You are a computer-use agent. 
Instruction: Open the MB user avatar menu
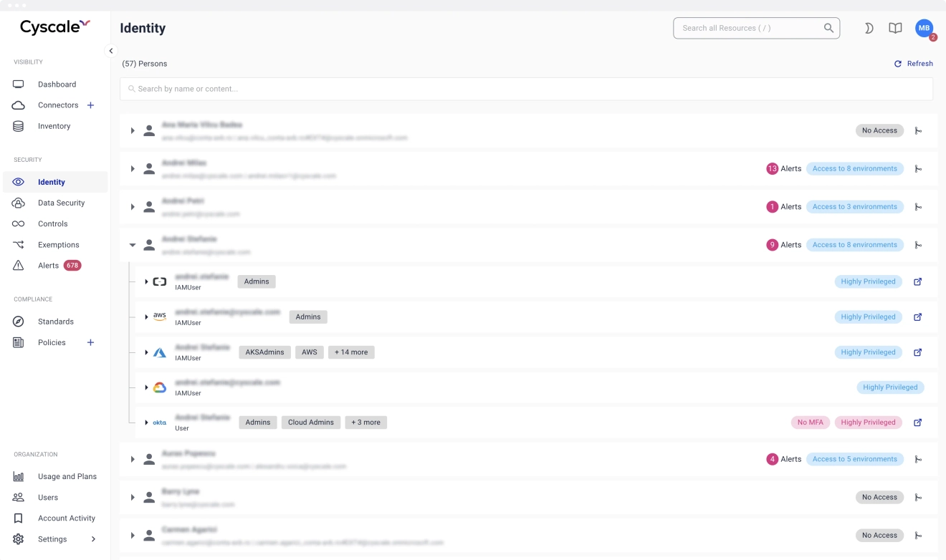click(924, 28)
